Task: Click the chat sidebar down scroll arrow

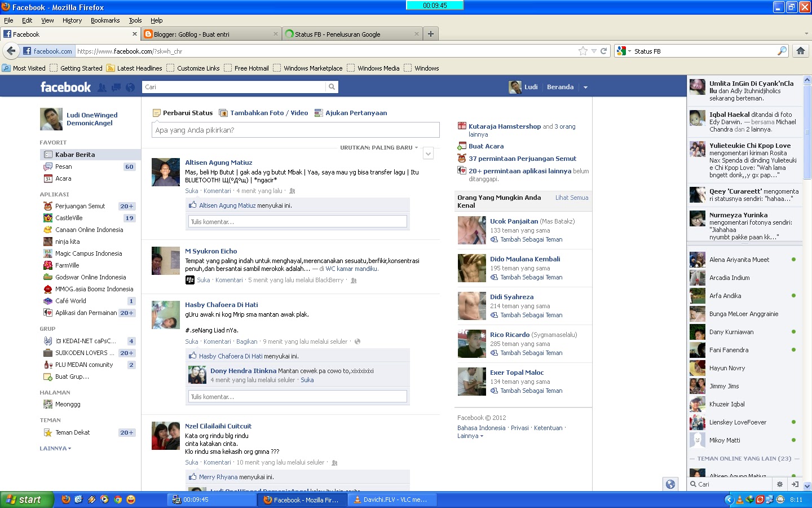Action: (x=807, y=486)
